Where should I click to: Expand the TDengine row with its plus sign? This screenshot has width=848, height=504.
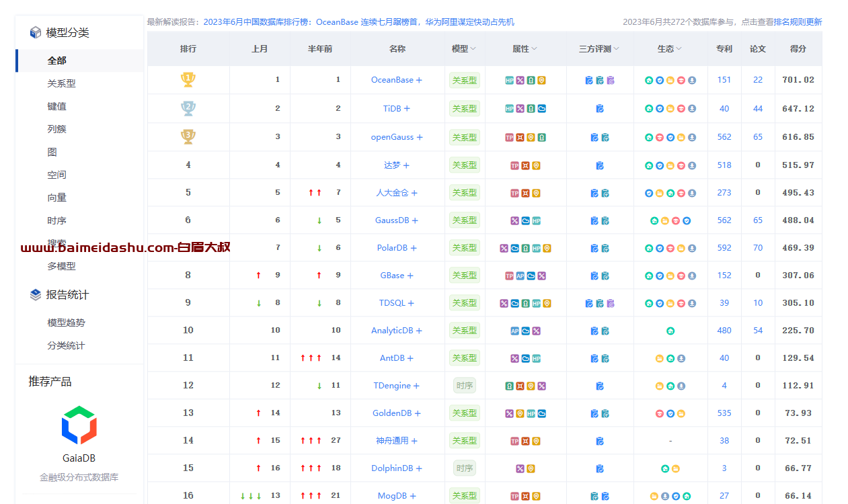(x=416, y=386)
